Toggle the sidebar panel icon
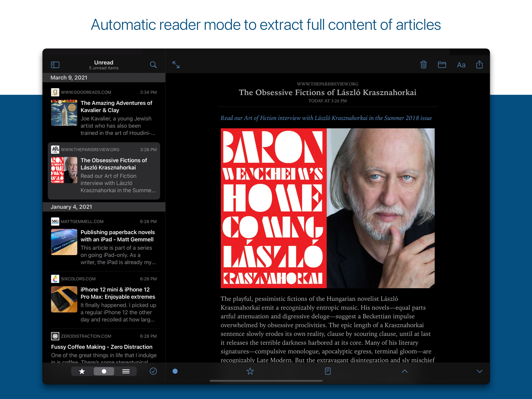The width and height of the screenshot is (532, 399). click(x=55, y=65)
